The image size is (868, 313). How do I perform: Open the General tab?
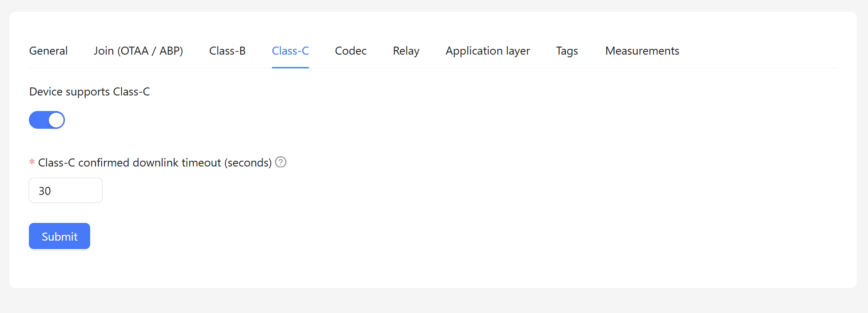click(48, 51)
